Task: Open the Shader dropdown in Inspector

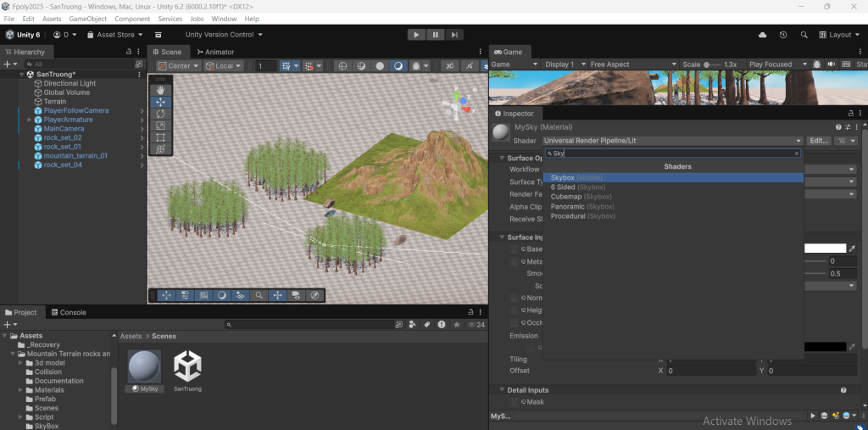Action: click(x=671, y=141)
